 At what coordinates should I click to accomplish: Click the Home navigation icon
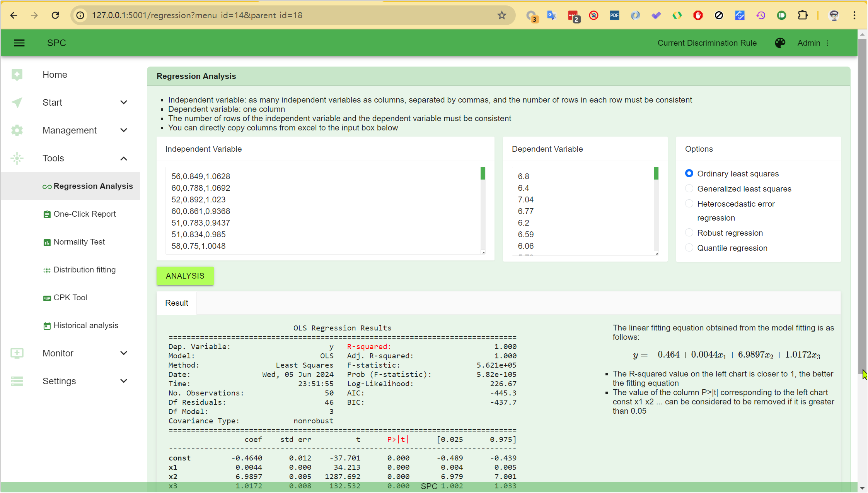coord(17,75)
